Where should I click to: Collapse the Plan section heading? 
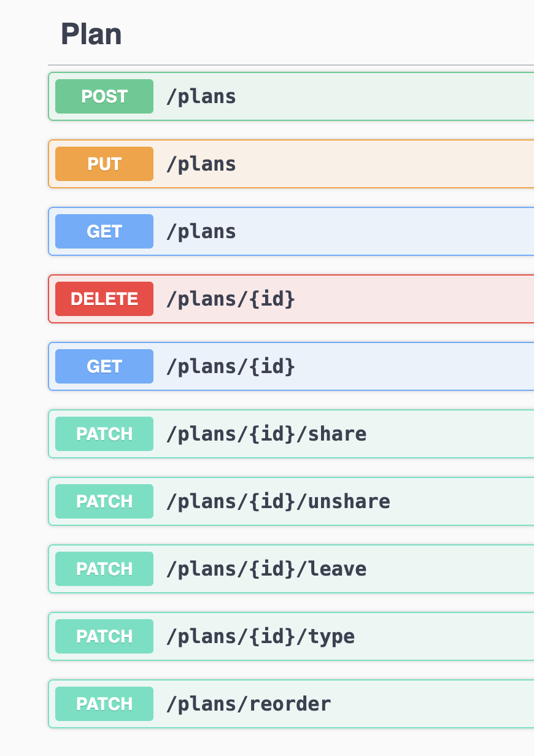click(x=91, y=34)
